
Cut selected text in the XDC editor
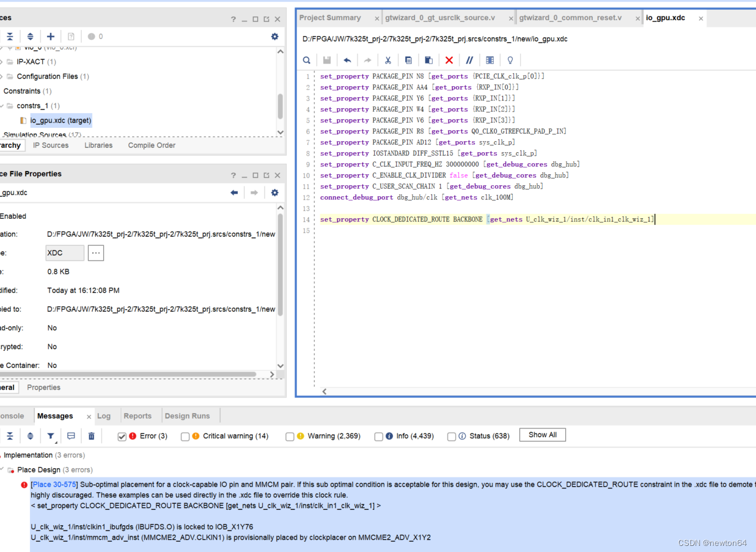(387, 60)
